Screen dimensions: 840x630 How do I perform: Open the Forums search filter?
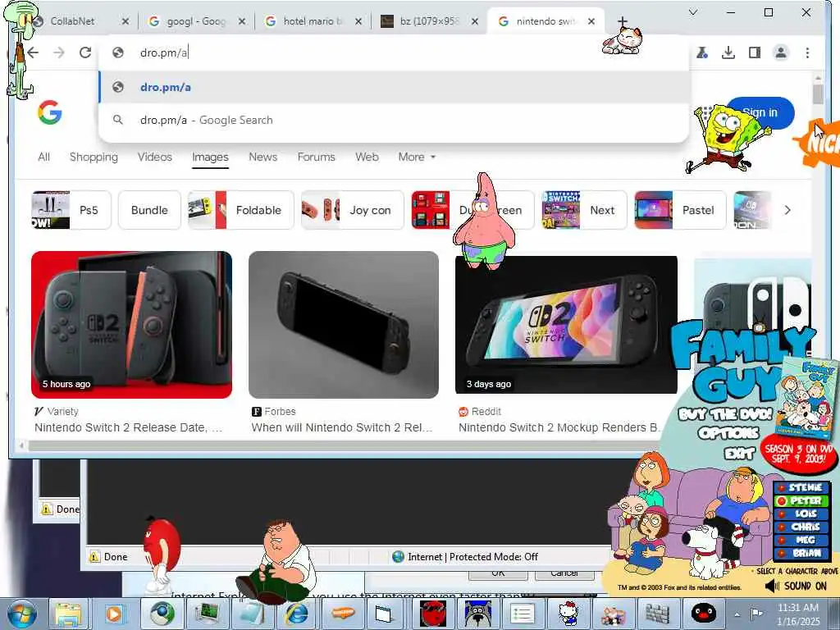click(316, 157)
